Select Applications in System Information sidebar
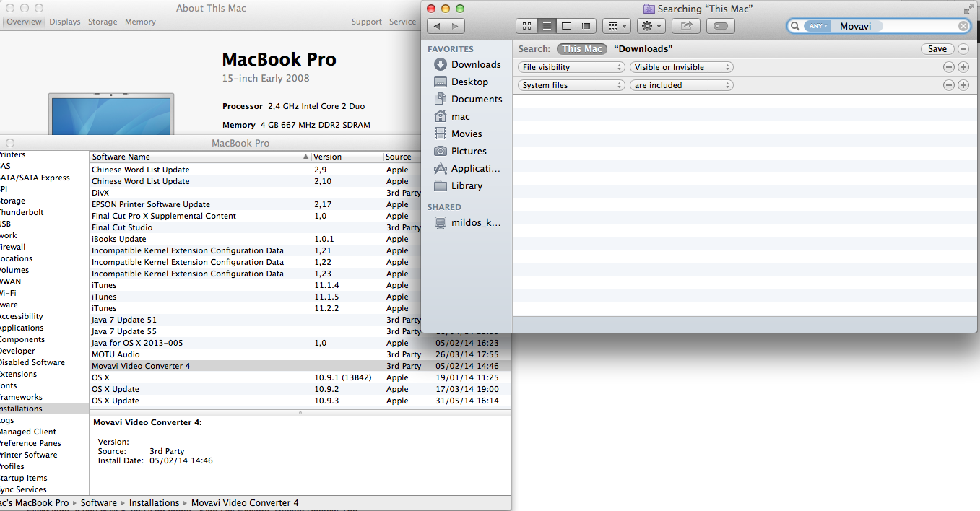 22,328
